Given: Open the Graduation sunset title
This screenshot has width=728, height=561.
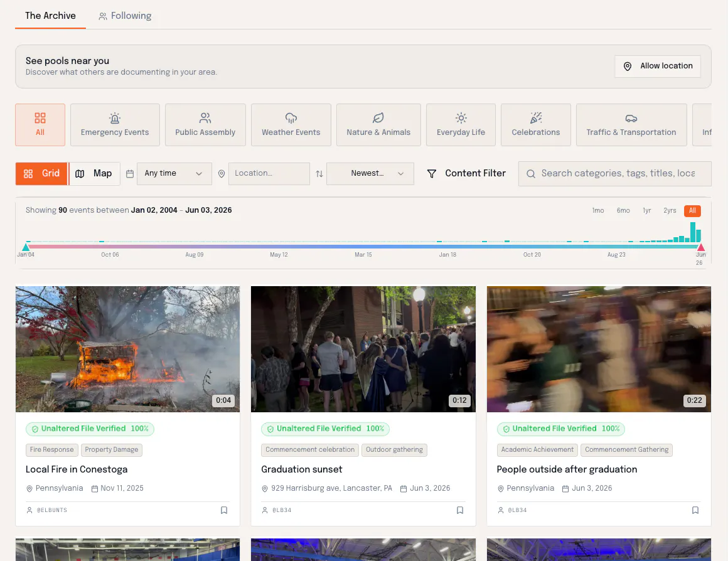Looking at the screenshot, I should click(302, 469).
